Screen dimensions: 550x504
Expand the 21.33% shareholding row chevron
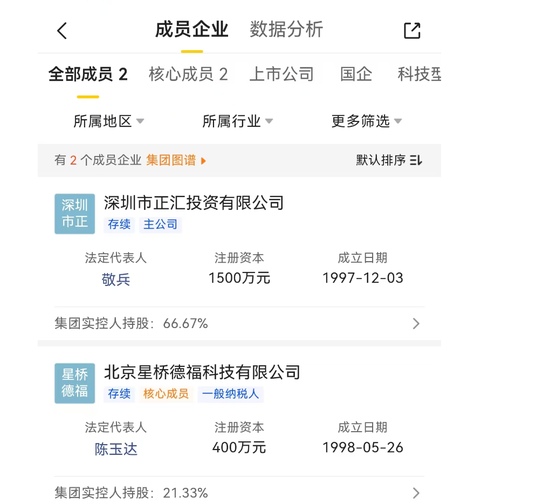point(416,493)
